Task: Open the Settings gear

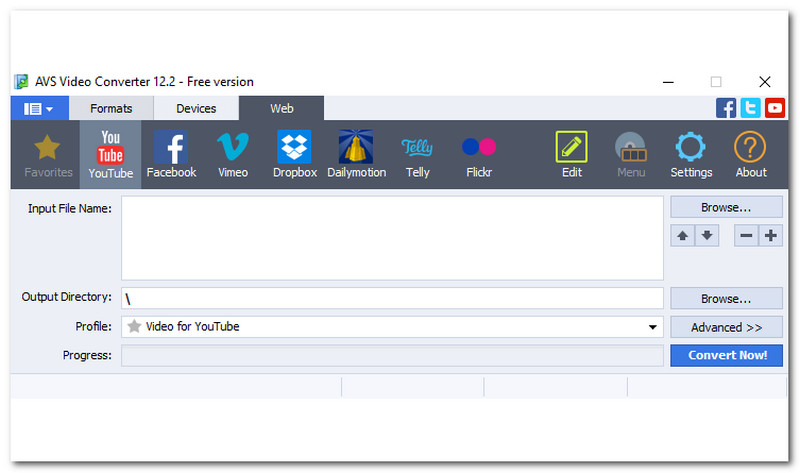Action: tap(691, 155)
